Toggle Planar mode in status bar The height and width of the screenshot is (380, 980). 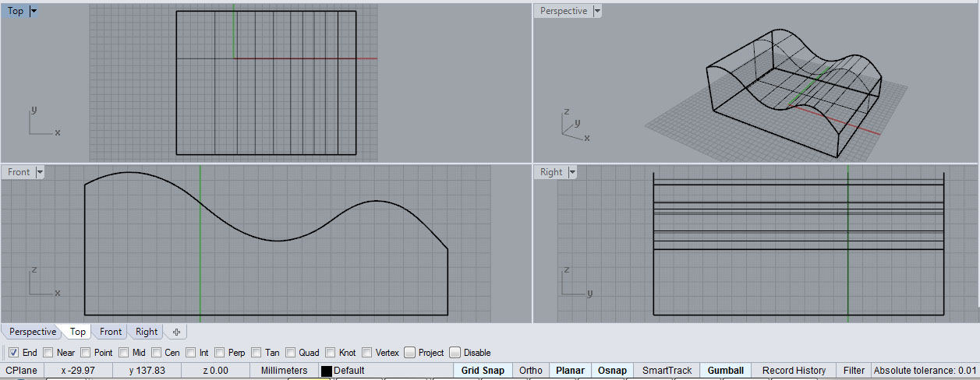click(570, 371)
